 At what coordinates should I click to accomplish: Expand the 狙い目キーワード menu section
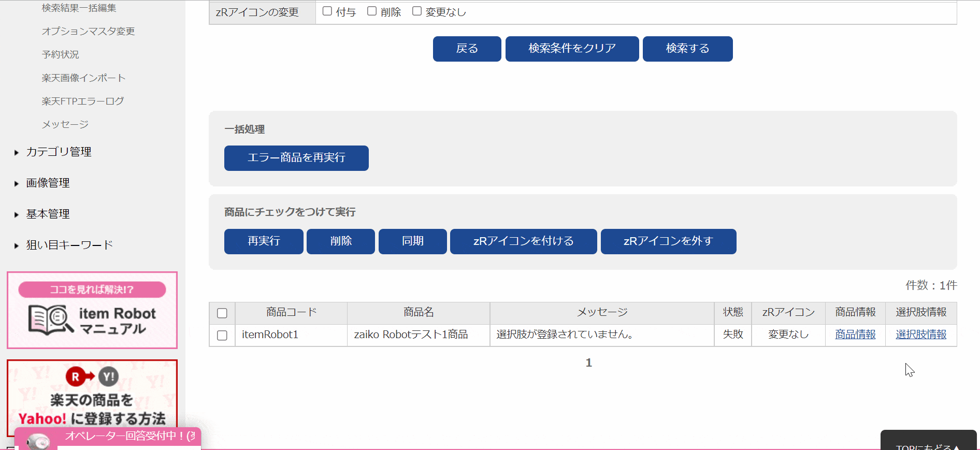tap(69, 245)
